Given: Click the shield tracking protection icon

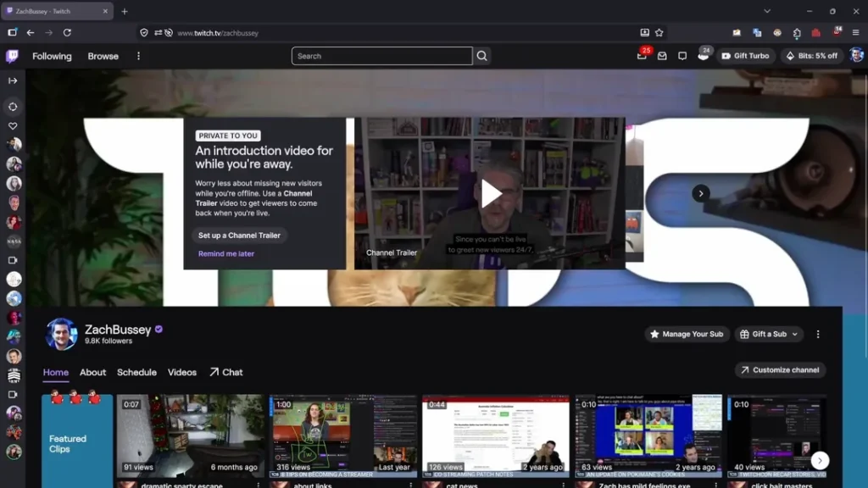Looking at the screenshot, I should [x=144, y=33].
